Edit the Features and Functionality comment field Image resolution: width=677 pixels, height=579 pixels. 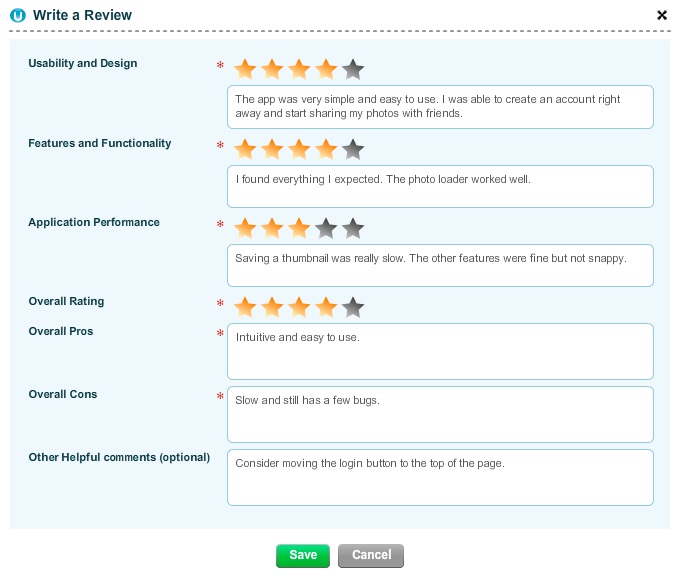(x=440, y=186)
